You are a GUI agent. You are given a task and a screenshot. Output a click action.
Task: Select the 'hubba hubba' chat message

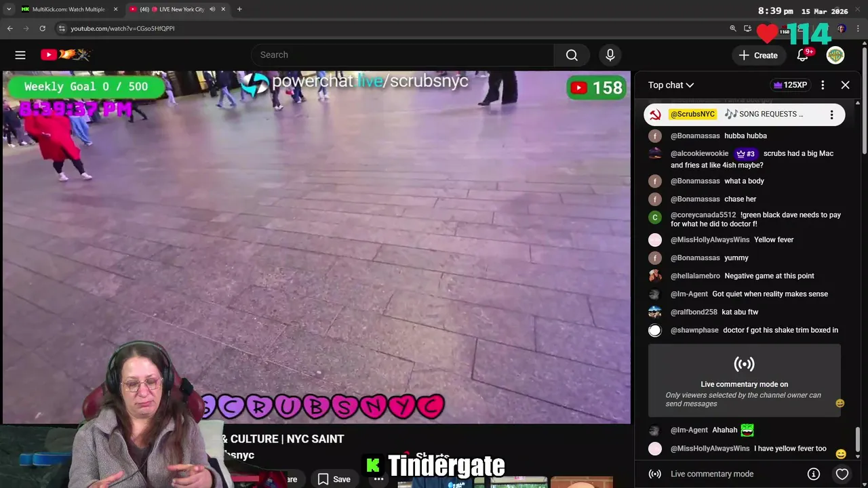[x=745, y=136]
